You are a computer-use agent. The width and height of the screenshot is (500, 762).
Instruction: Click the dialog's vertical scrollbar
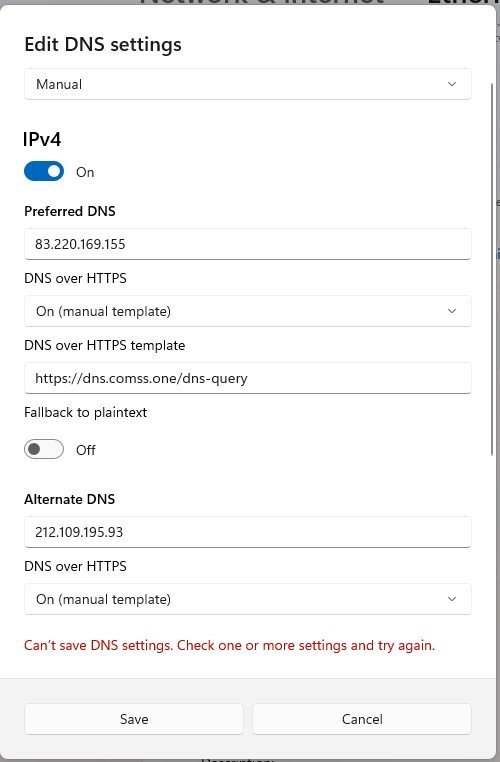(x=492, y=270)
